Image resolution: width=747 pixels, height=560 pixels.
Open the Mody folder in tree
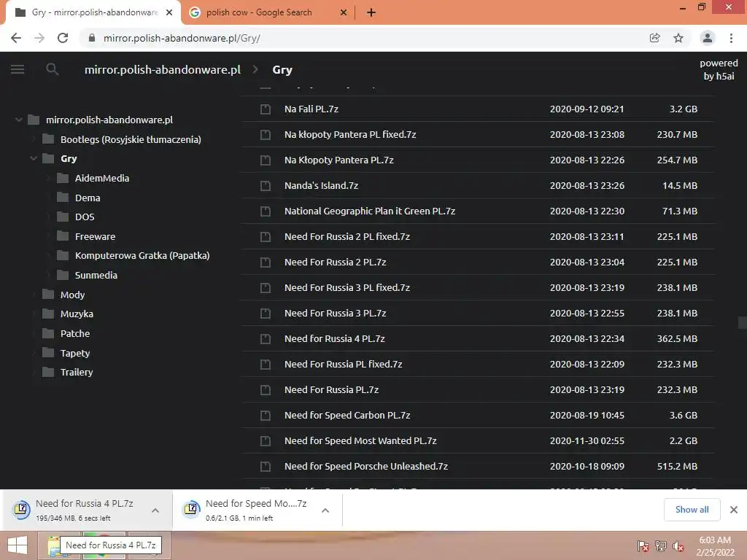pyautogui.click(x=72, y=295)
